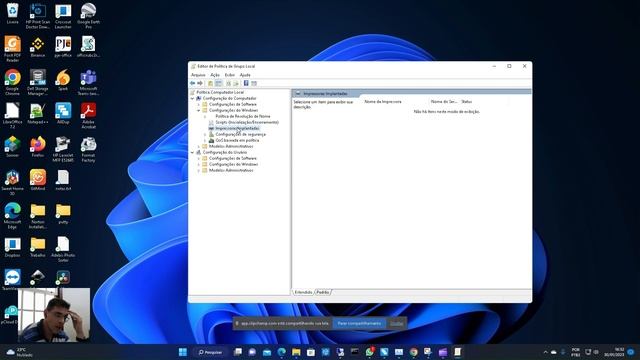Switch to the Estendido tab
640x360 pixels.
tap(303, 292)
